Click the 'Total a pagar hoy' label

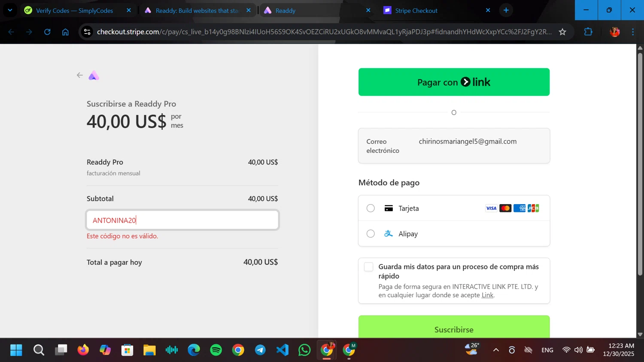coord(114,262)
